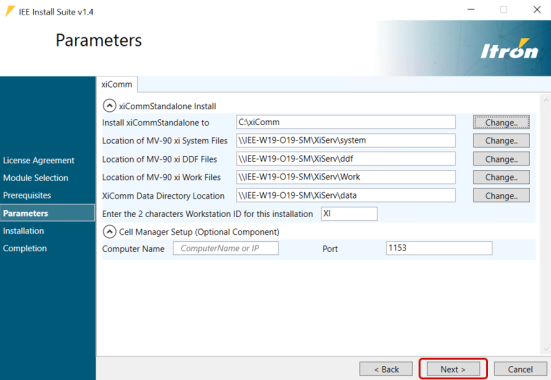
Task: Select Installation step in sidebar
Action: click(x=24, y=231)
